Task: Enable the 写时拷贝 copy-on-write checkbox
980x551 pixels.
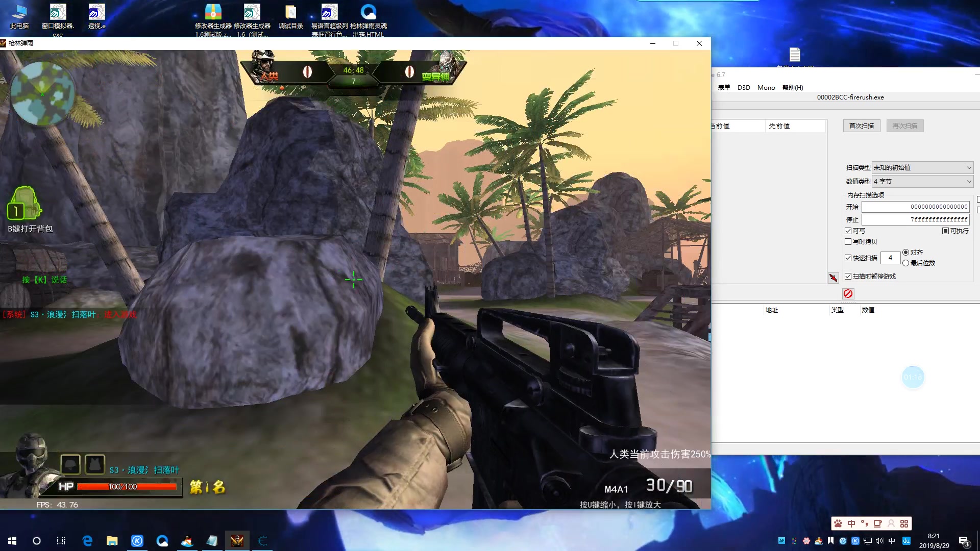Action: [848, 242]
